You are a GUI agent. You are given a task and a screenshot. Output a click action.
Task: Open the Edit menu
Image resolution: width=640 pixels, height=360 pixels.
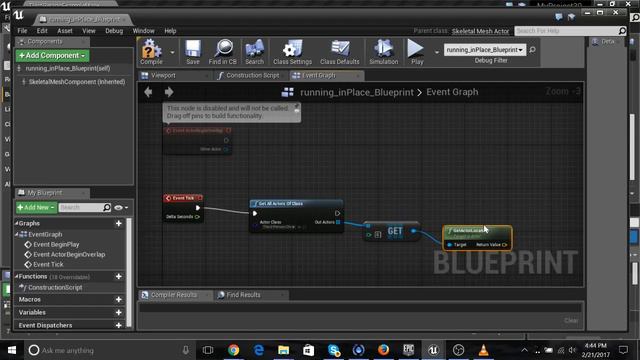pyautogui.click(x=42, y=31)
